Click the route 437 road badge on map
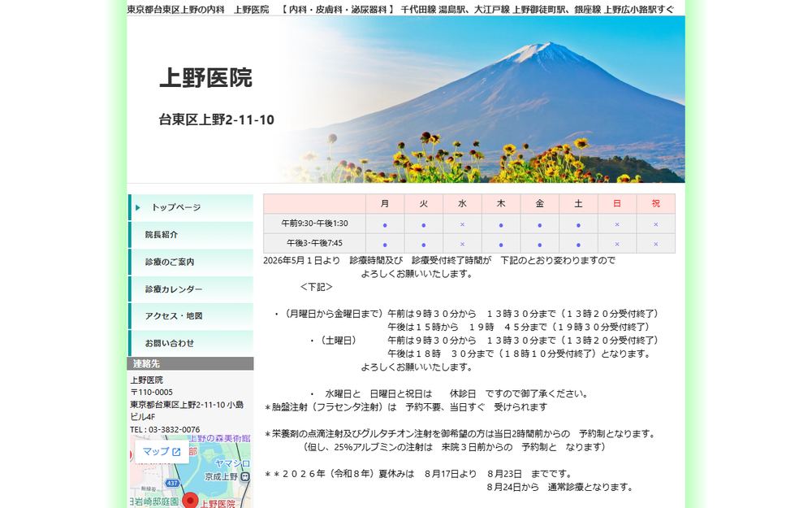 172,483
